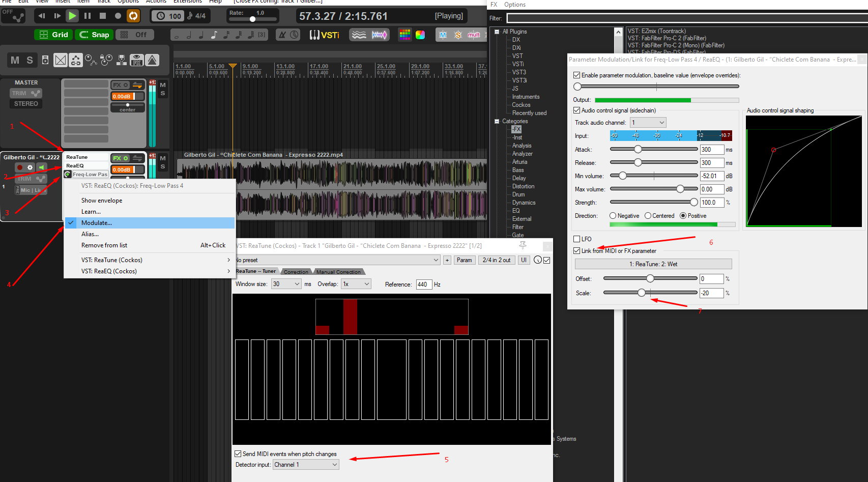Open ReaTune Overlap dropdown
Screen dimensions: 868x482
[356, 284]
